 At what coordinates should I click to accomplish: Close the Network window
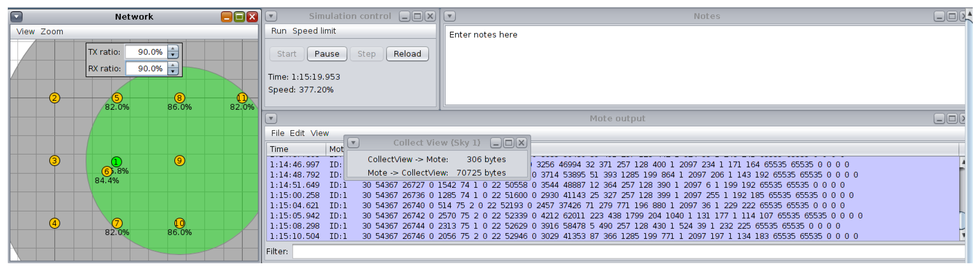click(x=252, y=17)
